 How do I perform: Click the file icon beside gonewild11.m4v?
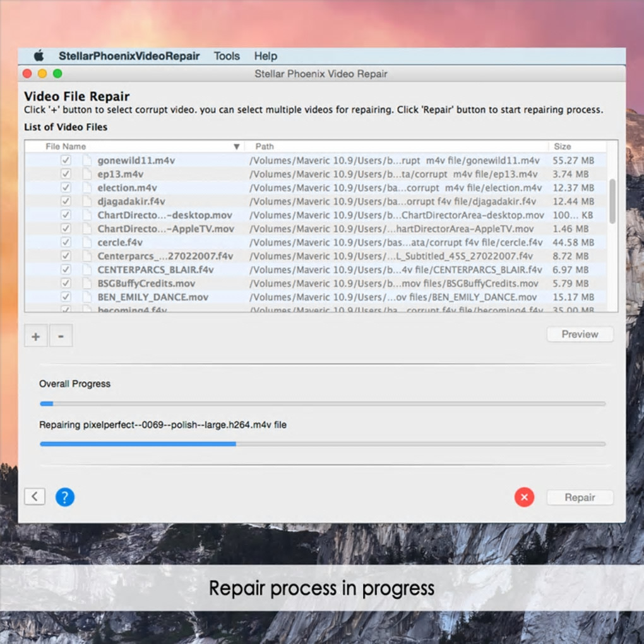86,160
